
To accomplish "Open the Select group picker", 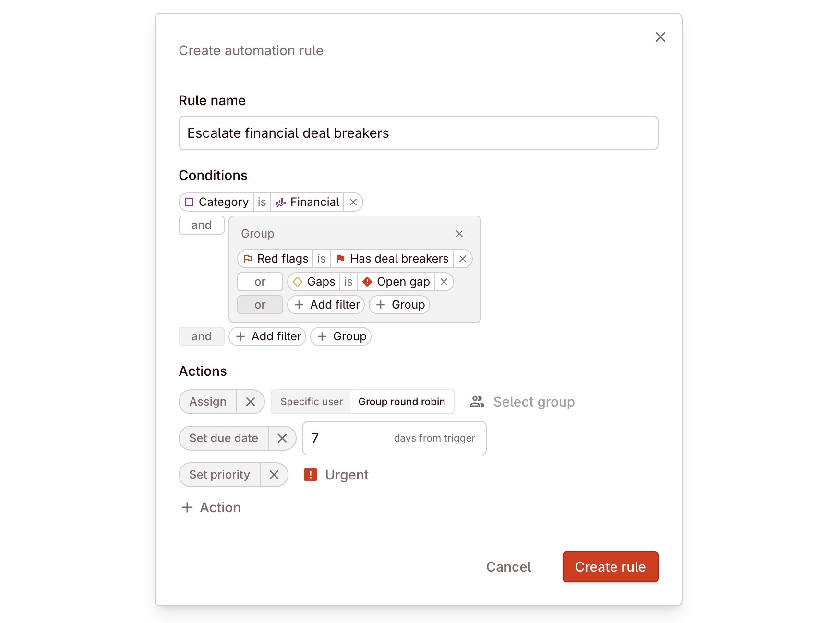I will 523,402.
